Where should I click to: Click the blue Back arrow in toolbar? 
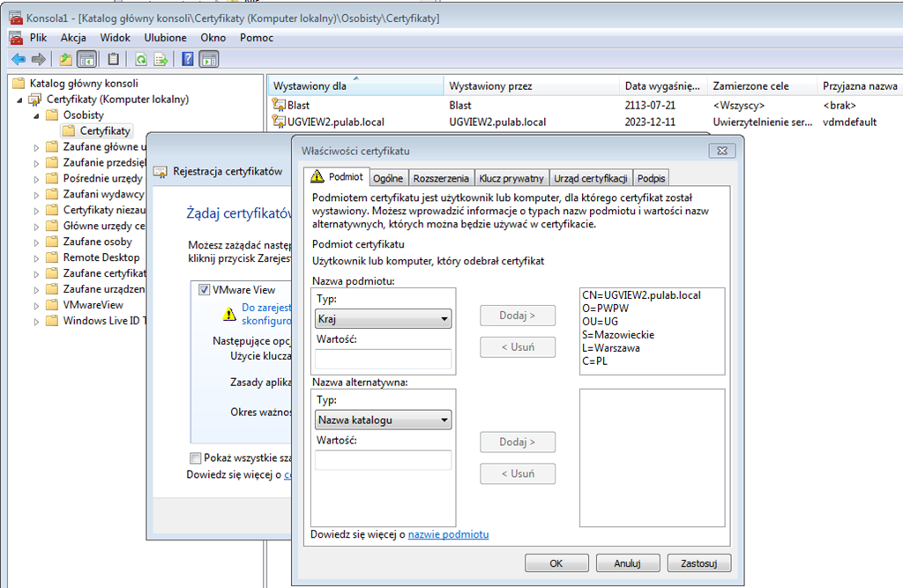click(x=19, y=59)
